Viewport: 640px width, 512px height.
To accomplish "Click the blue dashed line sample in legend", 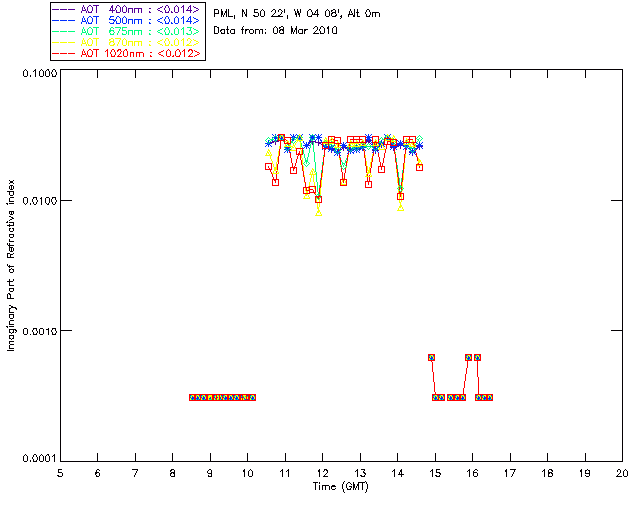I will 64,20.
